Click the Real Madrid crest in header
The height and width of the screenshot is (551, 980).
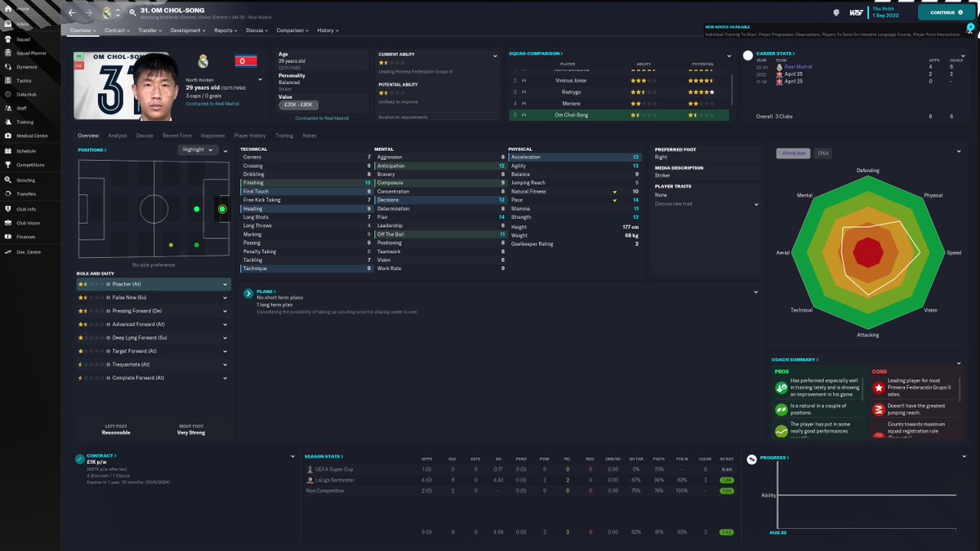[x=107, y=12]
